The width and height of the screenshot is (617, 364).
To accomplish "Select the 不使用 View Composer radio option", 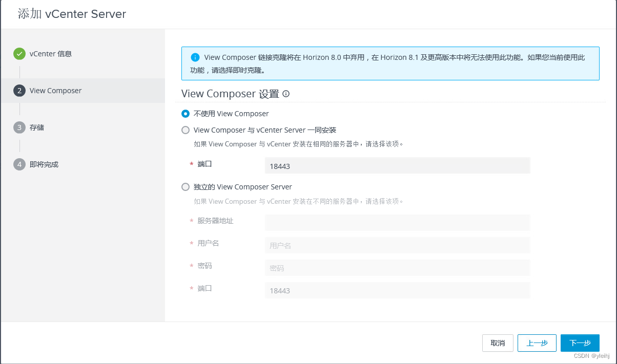I will coord(186,114).
